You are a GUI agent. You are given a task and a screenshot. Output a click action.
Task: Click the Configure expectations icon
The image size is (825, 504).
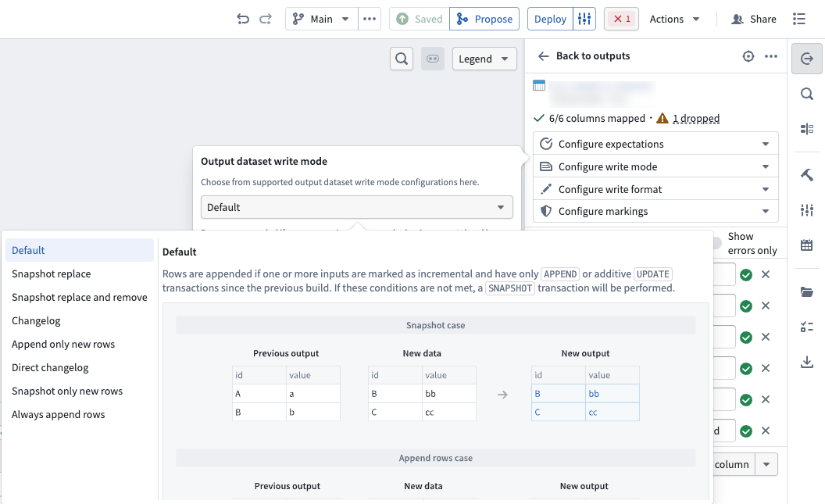click(546, 144)
